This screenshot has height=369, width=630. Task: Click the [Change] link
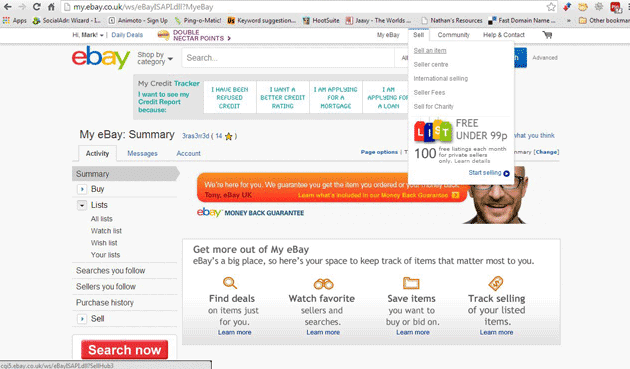[546, 152]
